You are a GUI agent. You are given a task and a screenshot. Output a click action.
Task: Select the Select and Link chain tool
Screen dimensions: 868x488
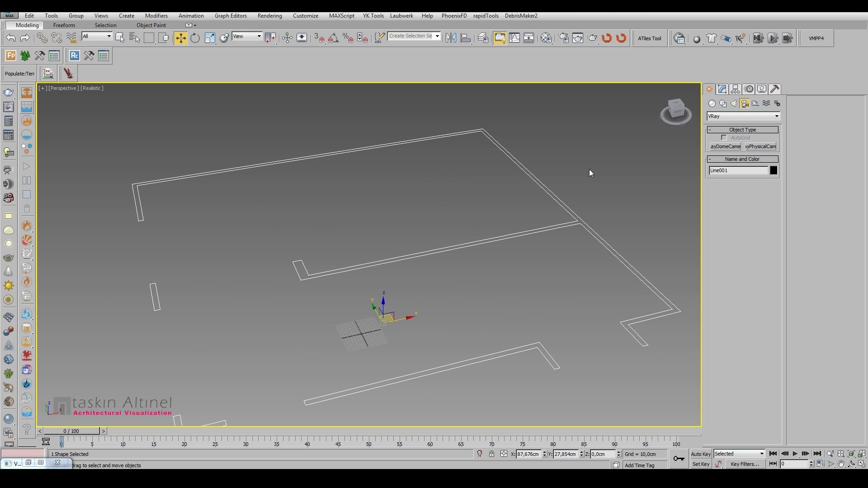[x=42, y=38]
